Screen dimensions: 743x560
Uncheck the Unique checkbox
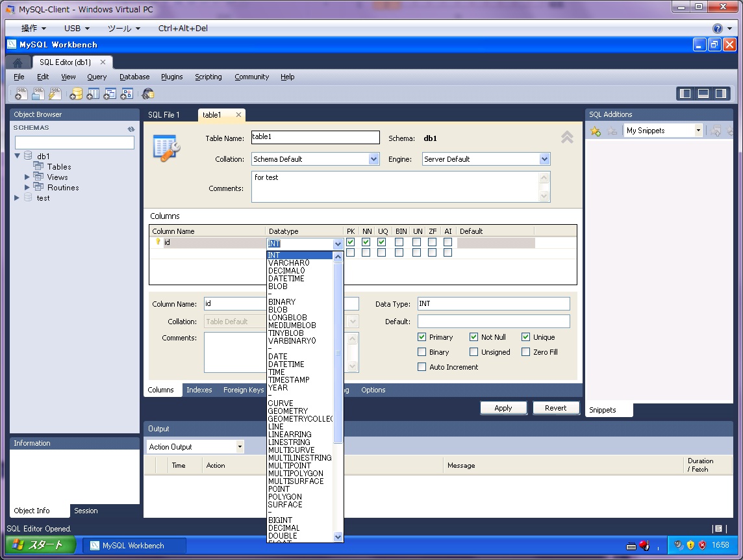point(525,337)
